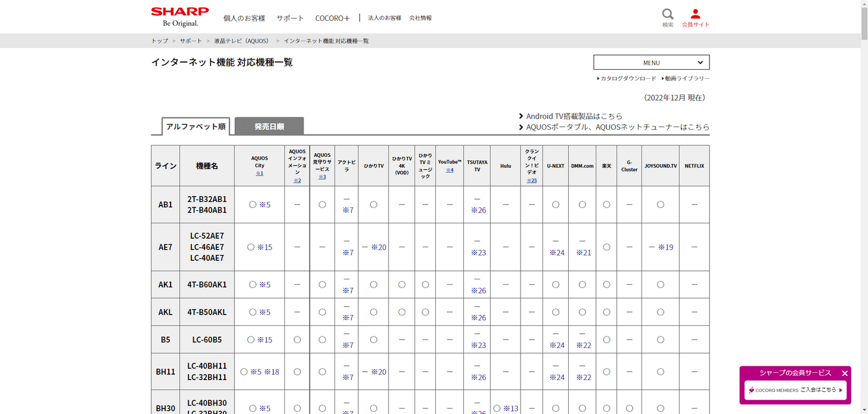
Task: Click the AE7 line cell
Action: coord(165,247)
